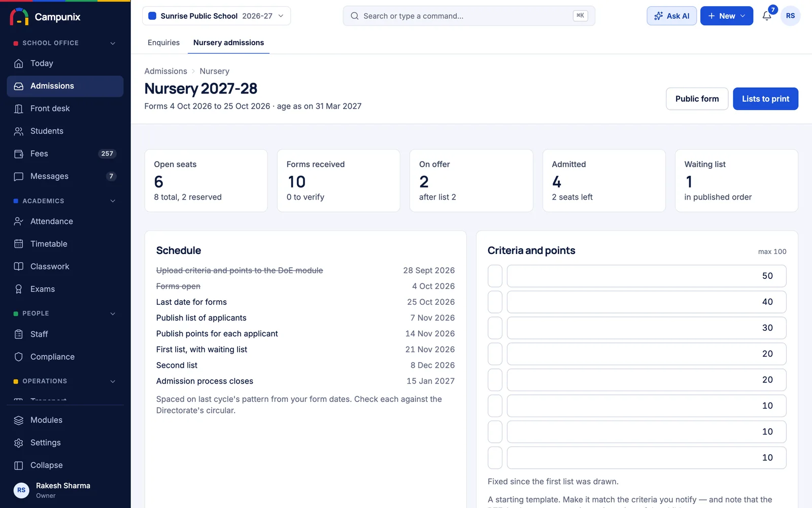Open Settings from the sidebar
Image resolution: width=812 pixels, height=508 pixels.
click(x=65, y=442)
